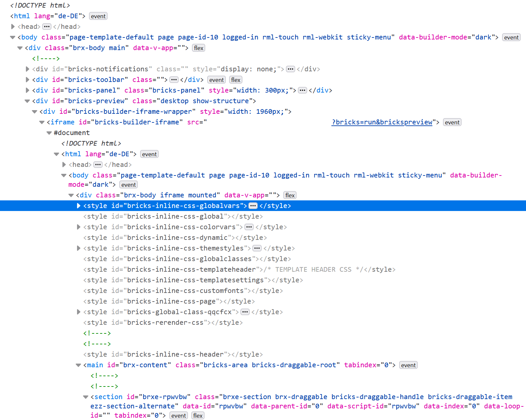Click event badge on inner html element
This screenshot has width=526, height=420.
point(149,154)
